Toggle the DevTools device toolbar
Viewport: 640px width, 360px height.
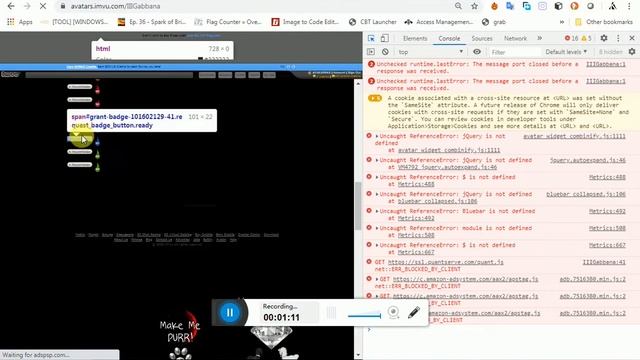click(384, 38)
